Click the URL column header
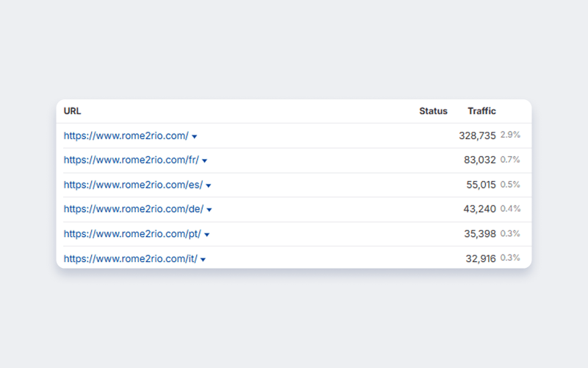This screenshot has height=368, width=588. pos(72,111)
